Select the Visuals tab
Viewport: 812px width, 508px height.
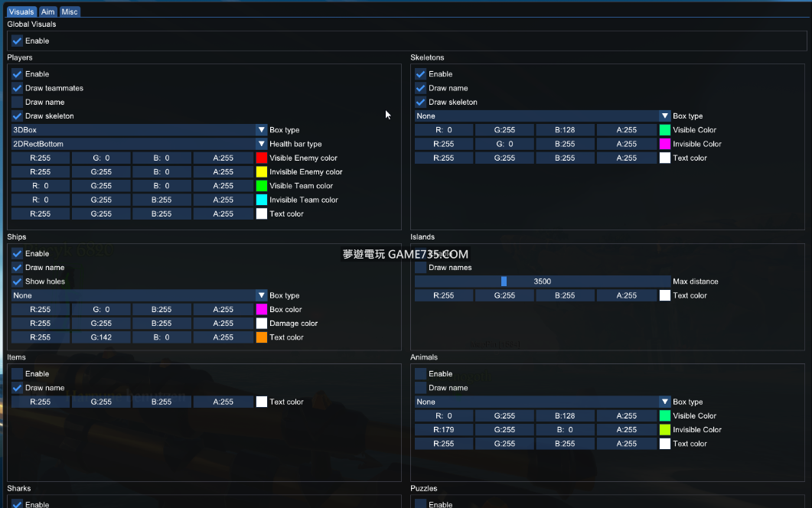[x=21, y=11]
